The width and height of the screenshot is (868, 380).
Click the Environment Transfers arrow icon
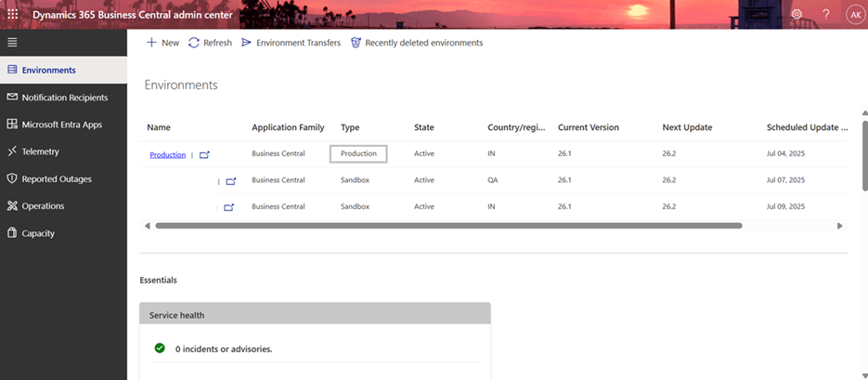tap(246, 43)
